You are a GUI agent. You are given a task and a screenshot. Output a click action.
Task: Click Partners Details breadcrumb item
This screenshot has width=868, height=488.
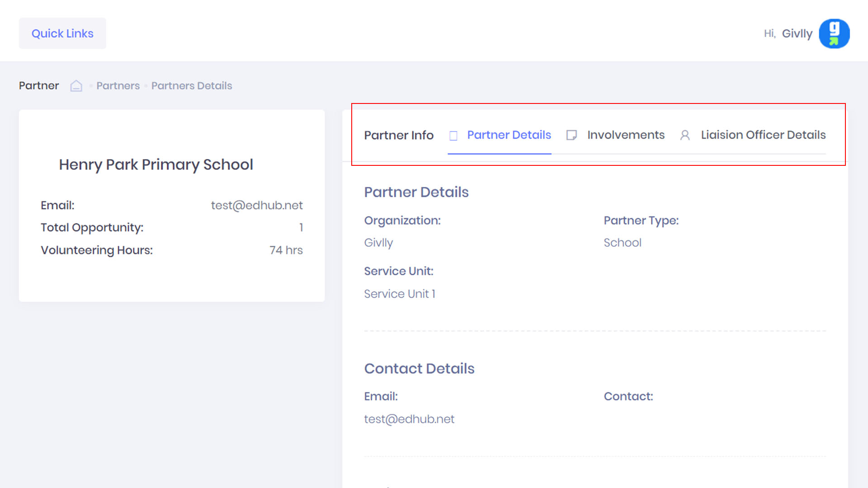point(192,86)
